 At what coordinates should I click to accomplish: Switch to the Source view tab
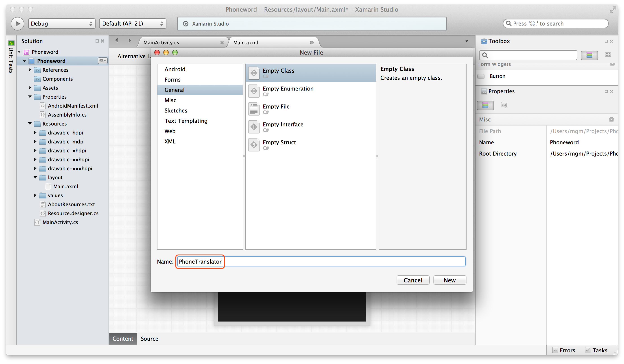[x=149, y=338]
